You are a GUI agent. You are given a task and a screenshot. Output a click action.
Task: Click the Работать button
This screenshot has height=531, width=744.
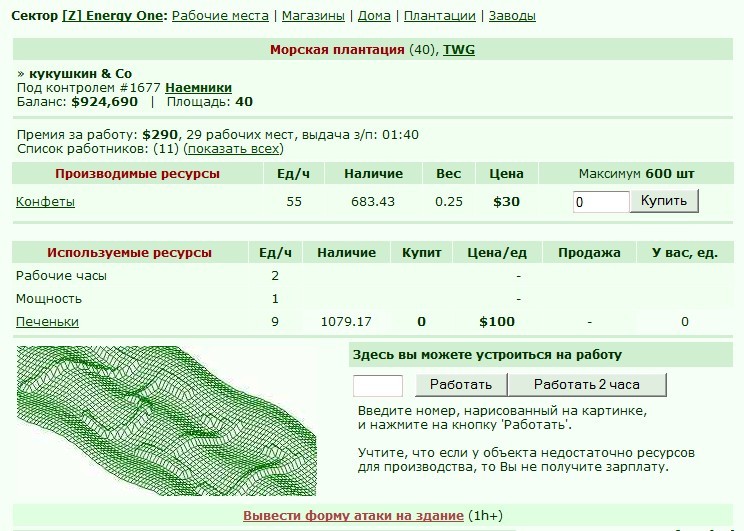(x=461, y=384)
